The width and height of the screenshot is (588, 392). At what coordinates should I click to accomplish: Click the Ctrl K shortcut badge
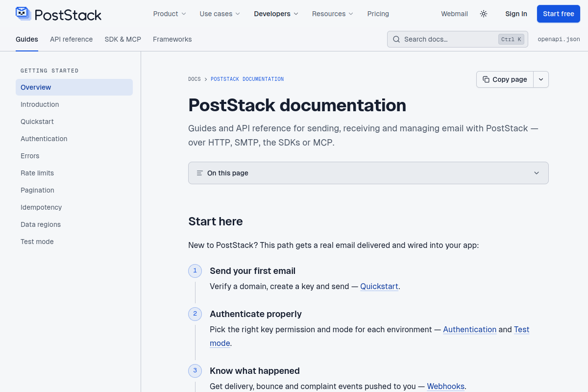pos(511,39)
